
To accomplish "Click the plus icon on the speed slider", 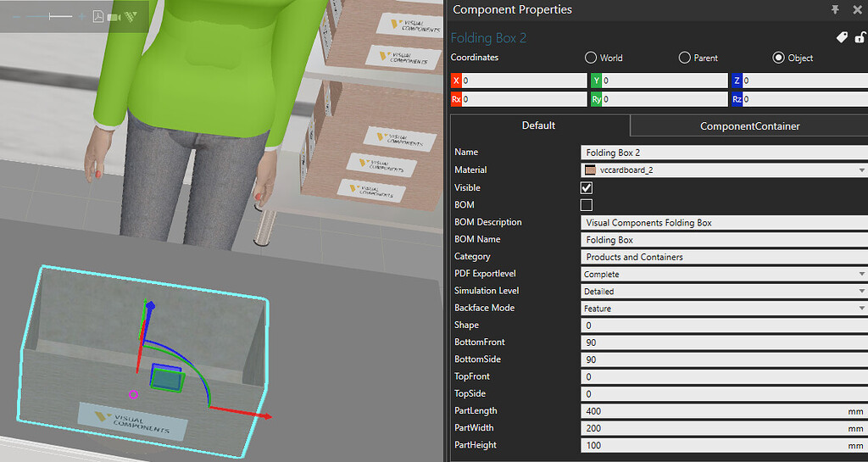I will [x=82, y=17].
